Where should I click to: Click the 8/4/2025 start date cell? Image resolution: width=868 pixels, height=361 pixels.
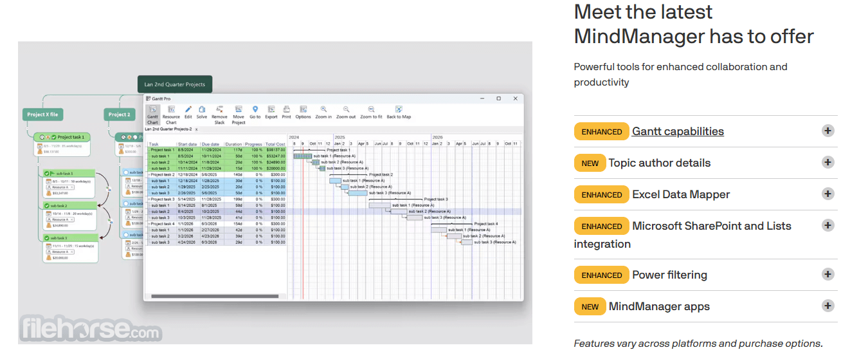[186, 212]
